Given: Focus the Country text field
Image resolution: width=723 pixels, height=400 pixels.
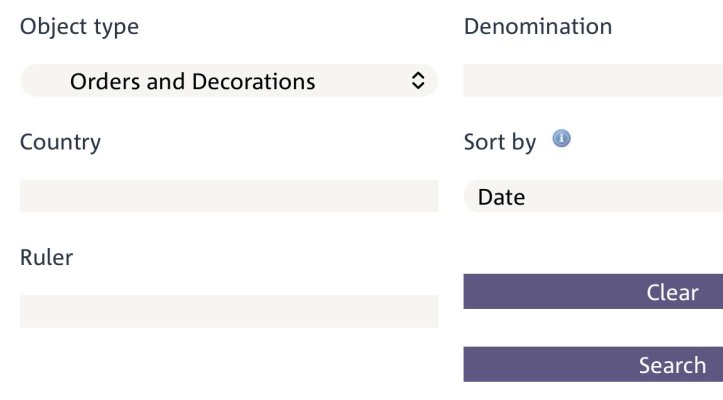Looking at the screenshot, I should 229,196.
